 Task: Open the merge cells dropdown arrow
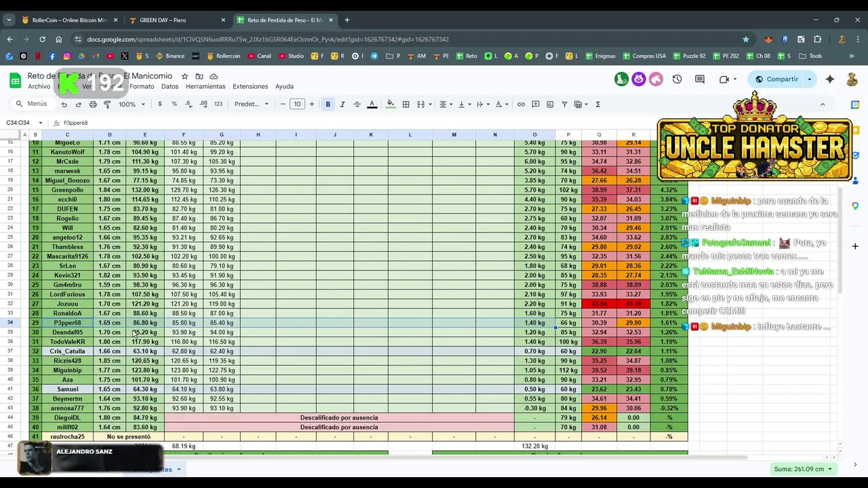point(430,104)
